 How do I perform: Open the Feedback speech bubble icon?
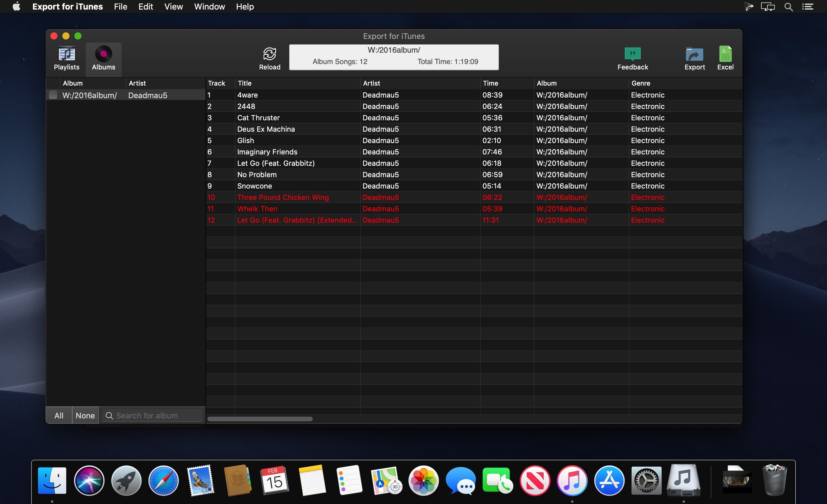[632, 54]
